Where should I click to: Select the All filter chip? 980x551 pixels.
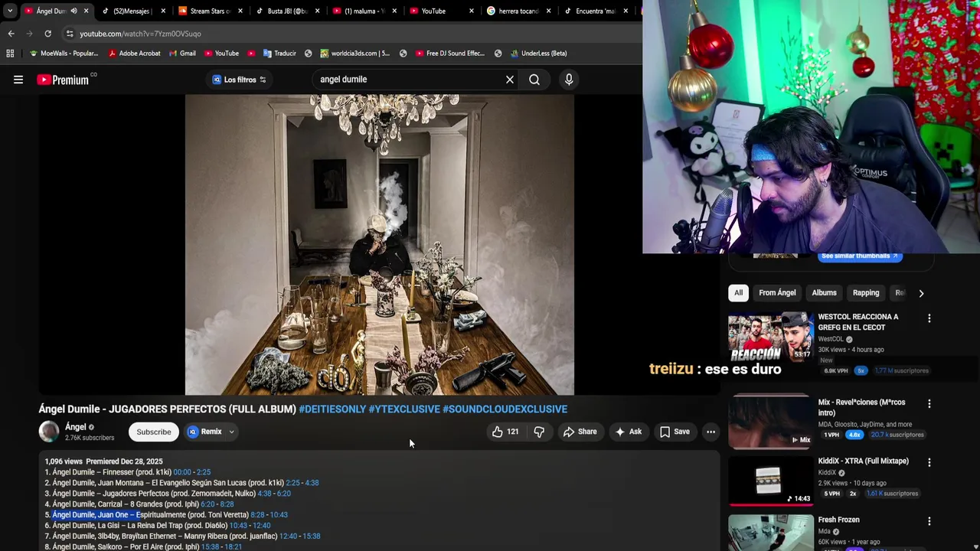pos(738,293)
